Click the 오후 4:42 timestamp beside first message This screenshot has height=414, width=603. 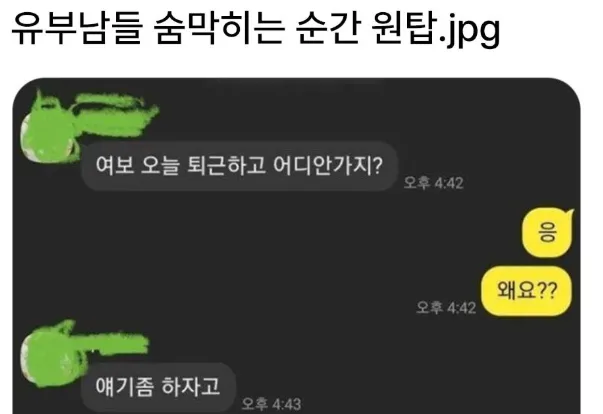pyautogui.click(x=433, y=183)
